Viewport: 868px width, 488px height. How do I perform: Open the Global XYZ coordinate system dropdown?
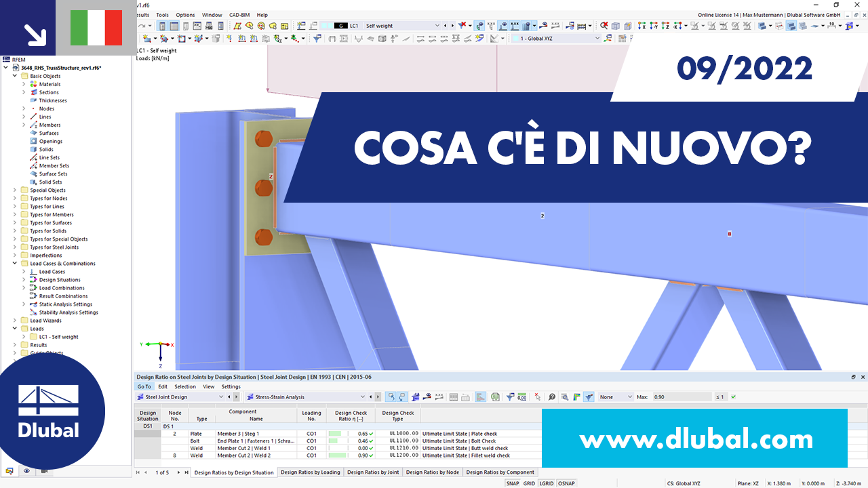click(x=597, y=39)
